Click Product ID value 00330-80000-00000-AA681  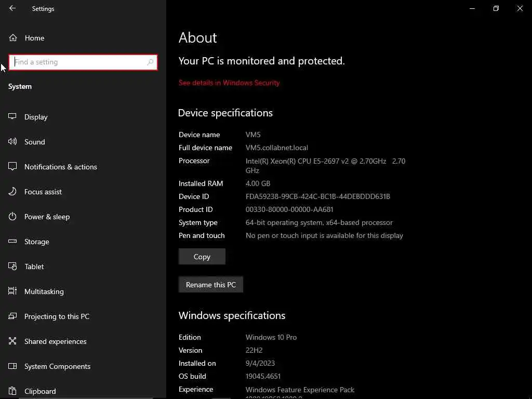click(x=289, y=209)
